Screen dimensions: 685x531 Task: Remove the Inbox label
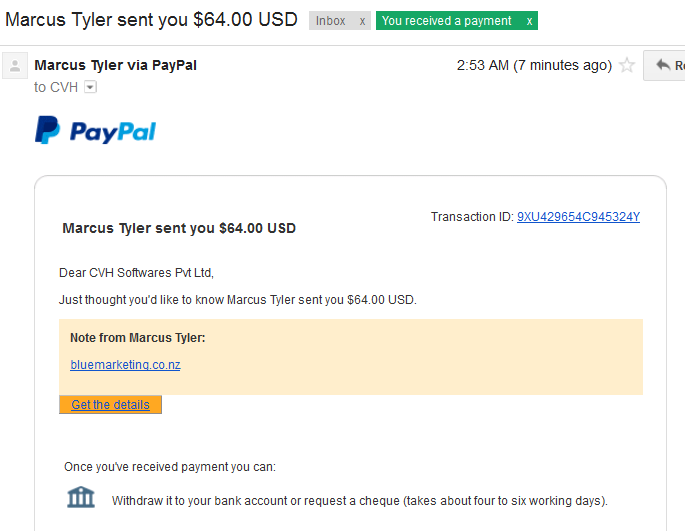362,21
